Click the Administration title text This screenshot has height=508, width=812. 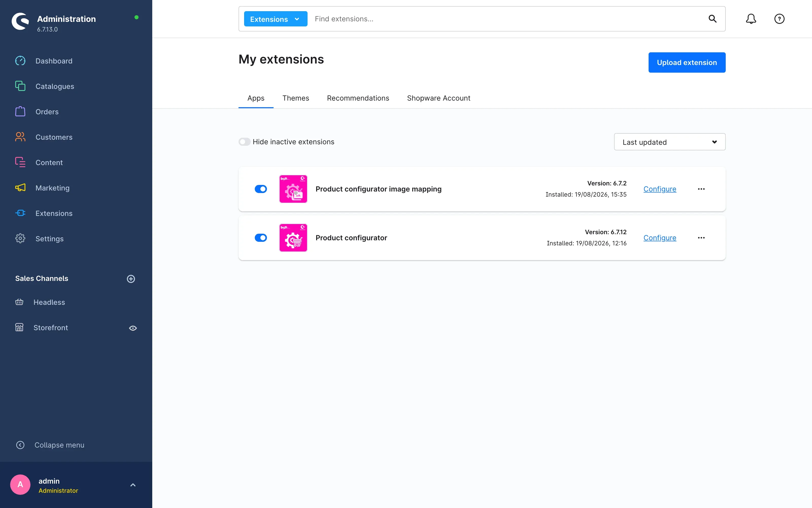[66, 19]
